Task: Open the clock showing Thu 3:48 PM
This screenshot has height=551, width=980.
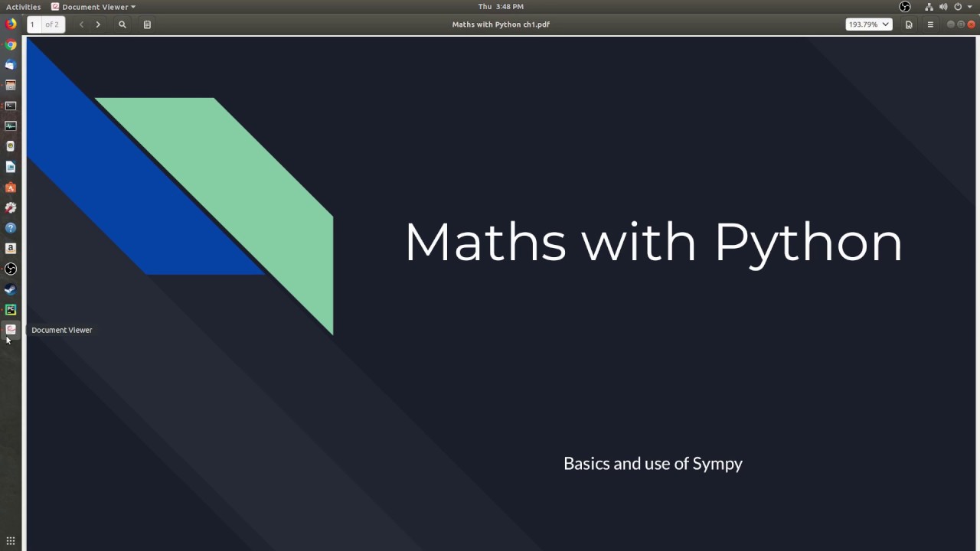Action: (x=501, y=7)
